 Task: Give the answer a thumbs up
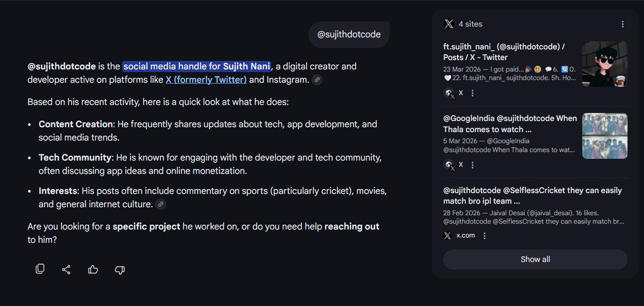pos(93,269)
